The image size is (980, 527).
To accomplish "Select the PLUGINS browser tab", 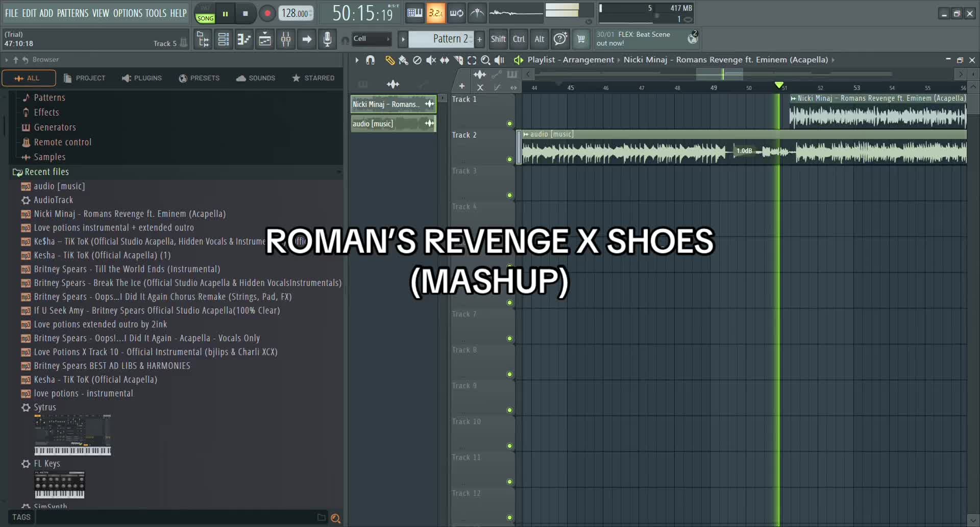I will click(142, 78).
